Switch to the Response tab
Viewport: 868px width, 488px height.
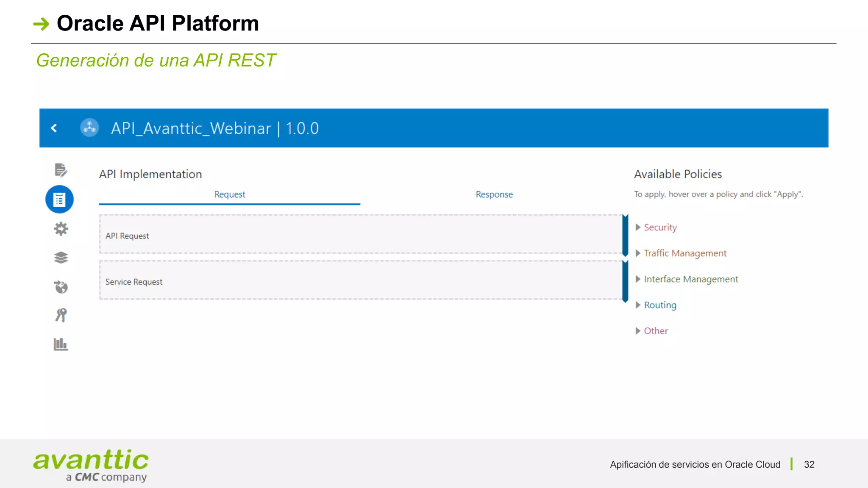point(494,194)
